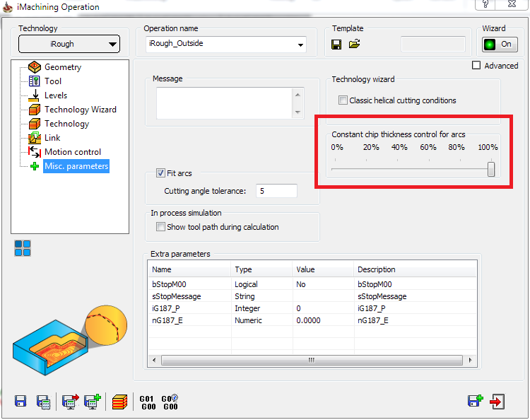Click the G01 G00 GCode icon
The height and width of the screenshot is (420, 530).
pos(148,403)
